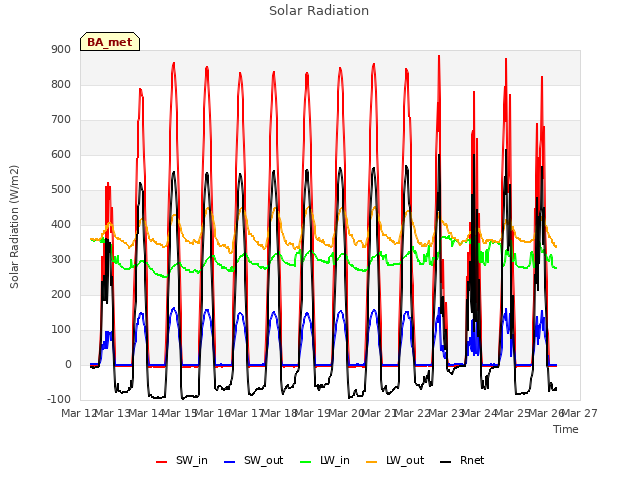640x480 pixels.
Task: Click the red SW_in legend swatch
Action: coord(162,462)
